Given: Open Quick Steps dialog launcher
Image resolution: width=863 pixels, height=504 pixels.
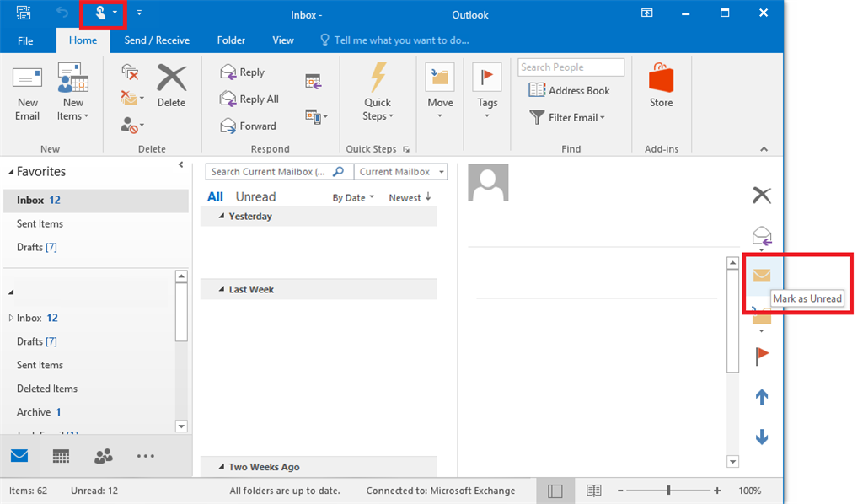Looking at the screenshot, I should click(406, 149).
